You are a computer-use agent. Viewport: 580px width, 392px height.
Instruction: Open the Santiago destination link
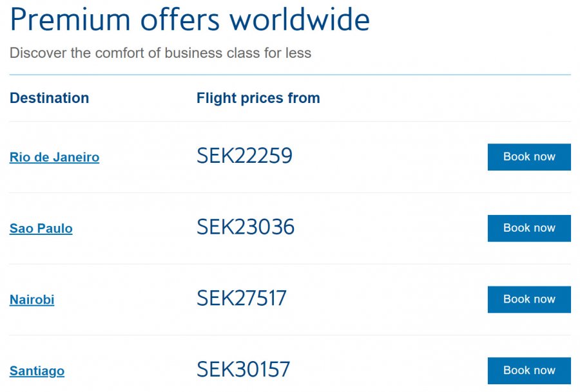(x=37, y=371)
